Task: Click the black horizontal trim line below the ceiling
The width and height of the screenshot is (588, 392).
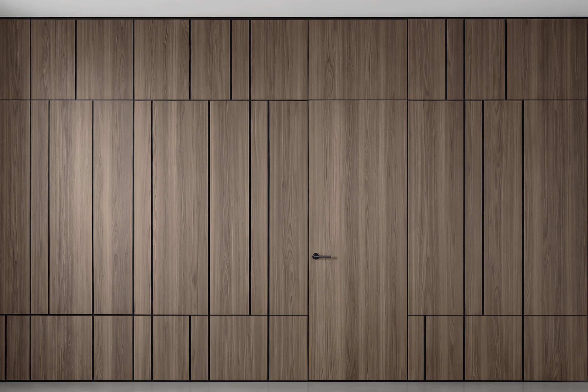Action: point(294,18)
